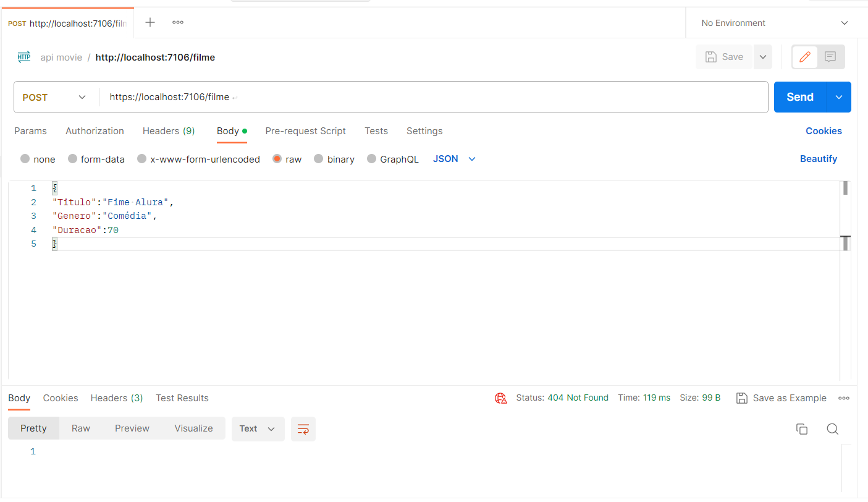The height and width of the screenshot is (502, 868).
Task: Select the POST localhost:7106 request tab
Action: [67, 23]
